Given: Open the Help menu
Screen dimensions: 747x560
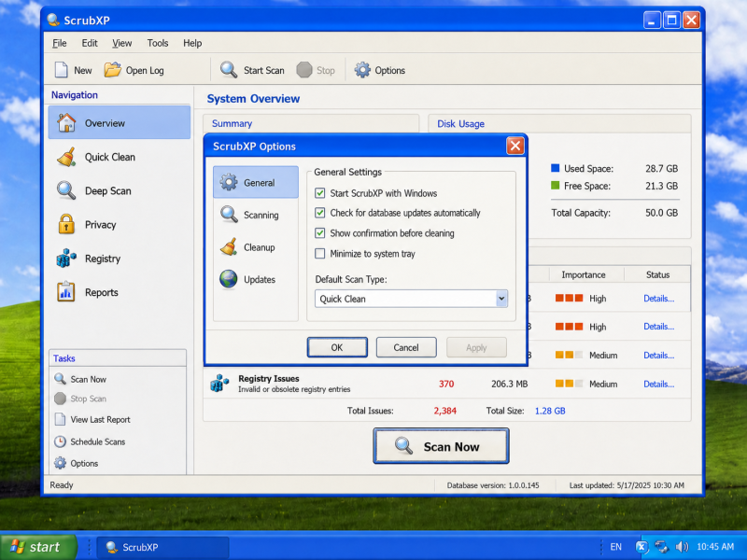Looking at the screenshot, I should click(x=192, y=43).
